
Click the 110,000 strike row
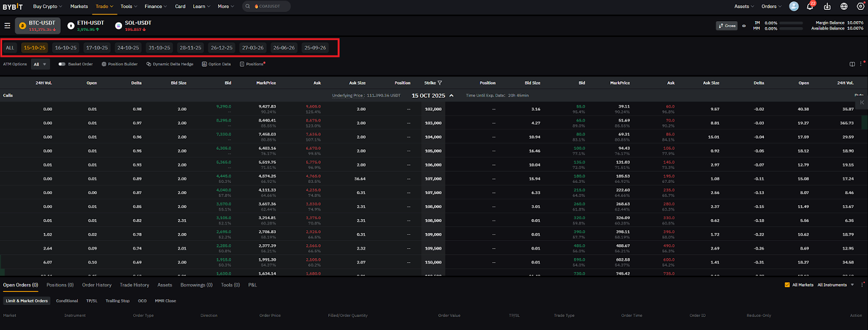coord(433,262)
